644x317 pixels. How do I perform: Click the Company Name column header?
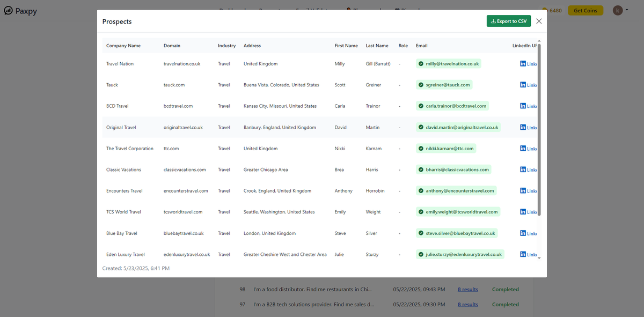[x=123, y=46]
